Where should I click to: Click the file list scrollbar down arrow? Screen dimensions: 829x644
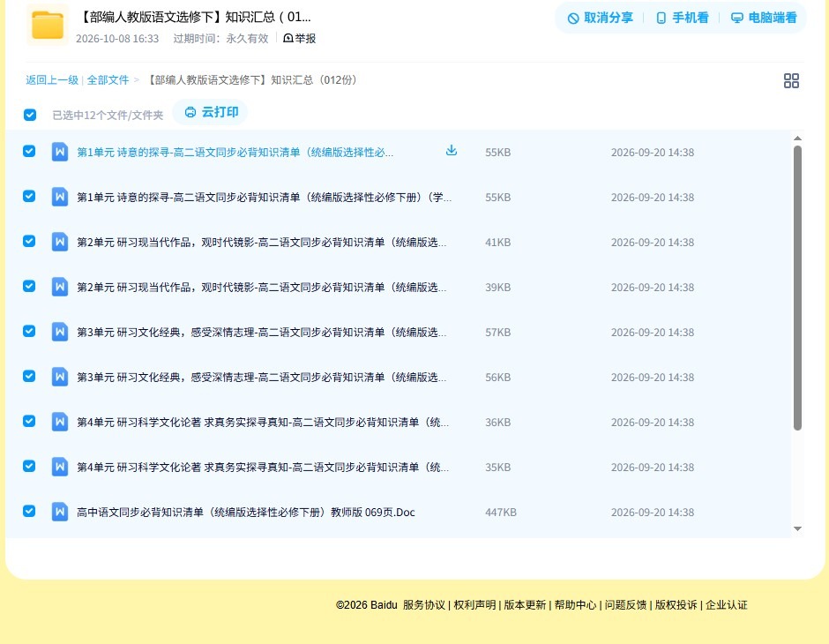(797, 528)
